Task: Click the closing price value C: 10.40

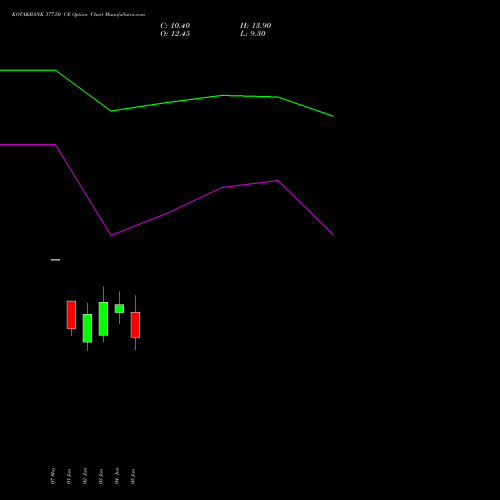Action: (x=175, y=26)
